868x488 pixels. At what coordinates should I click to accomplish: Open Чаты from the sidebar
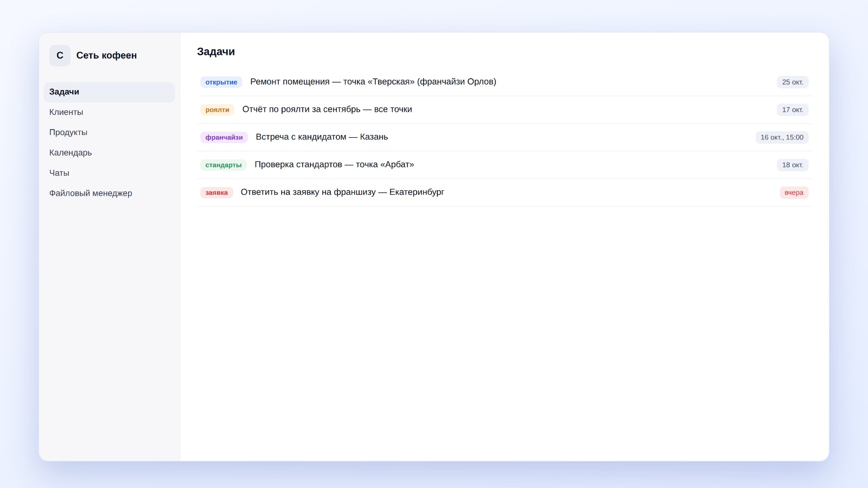[109, 173]
